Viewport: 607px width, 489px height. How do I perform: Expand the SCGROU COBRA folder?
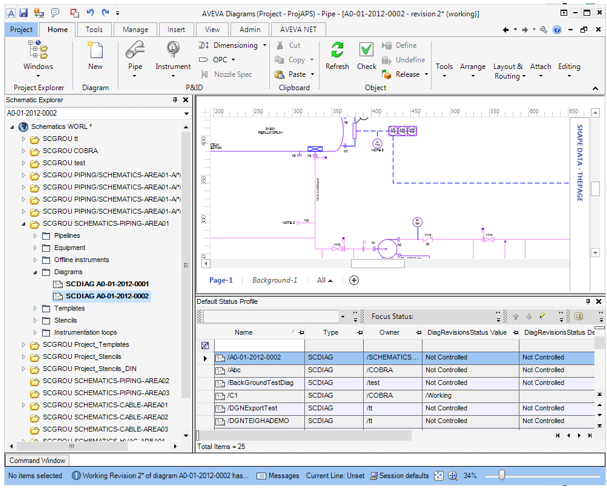(24, 151)
